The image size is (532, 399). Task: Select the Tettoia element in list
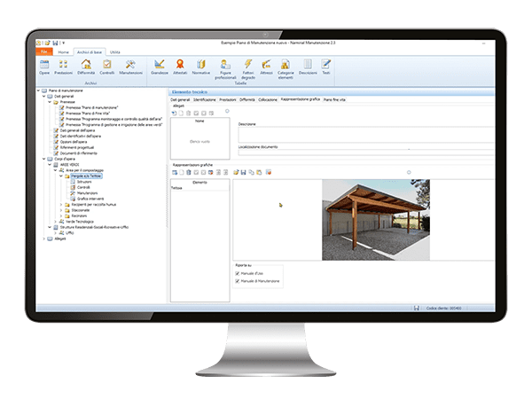click(176, 188)
